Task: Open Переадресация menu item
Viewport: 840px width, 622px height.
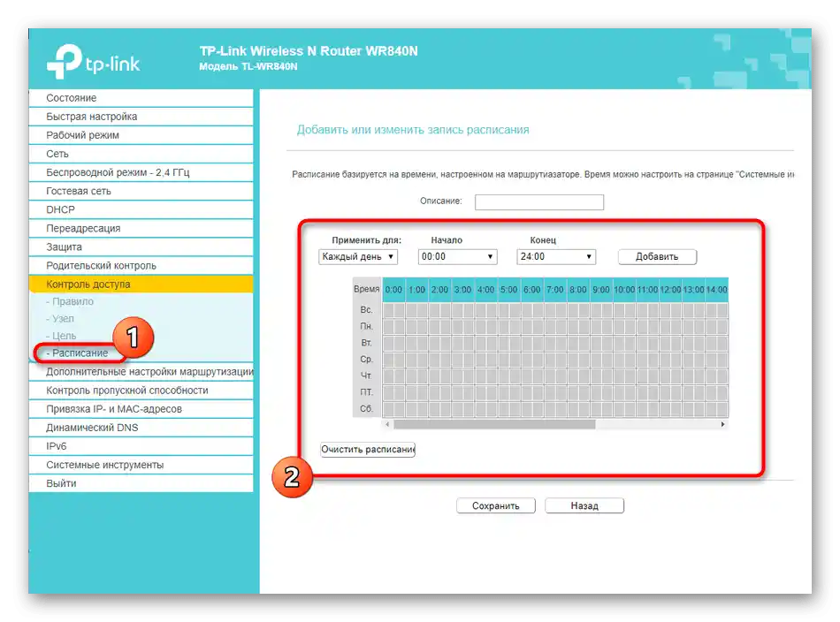Action: pos(141,229)
